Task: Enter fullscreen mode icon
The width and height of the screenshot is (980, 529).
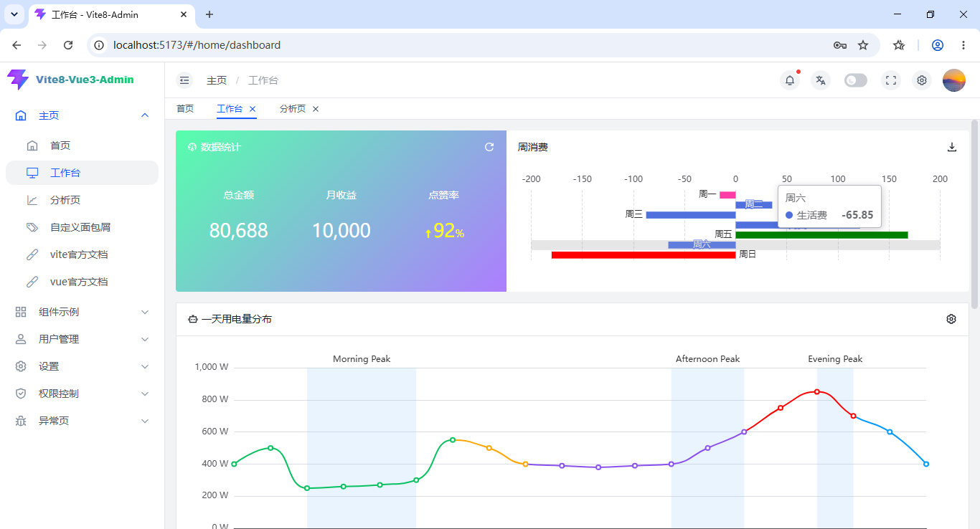Action: click(x=891, y=80)
